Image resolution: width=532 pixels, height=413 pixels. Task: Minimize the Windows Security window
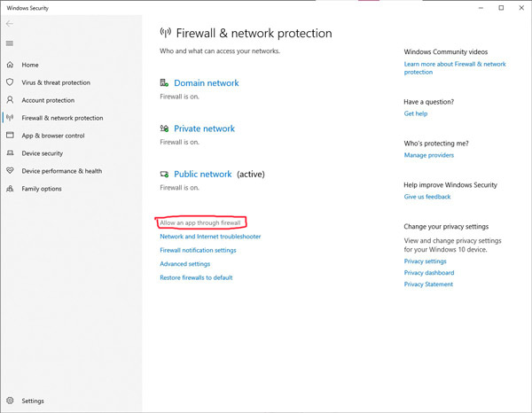[x=481, y=8]
